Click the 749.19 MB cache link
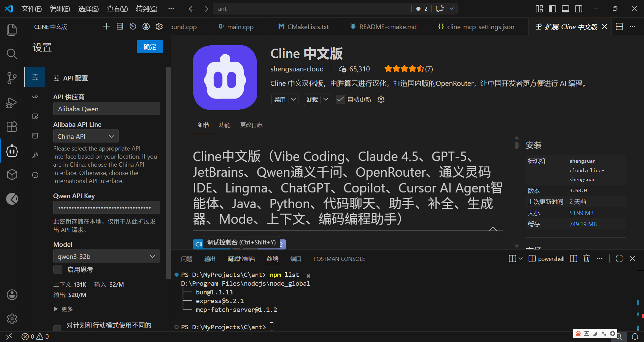The image size is (644, 342). tap(583, 224)
